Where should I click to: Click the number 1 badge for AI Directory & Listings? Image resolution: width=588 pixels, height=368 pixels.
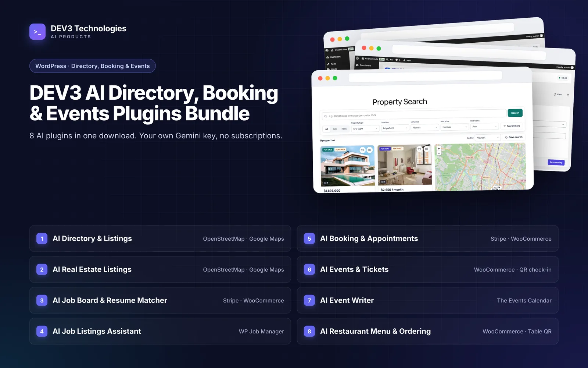[x=42, y=238]
